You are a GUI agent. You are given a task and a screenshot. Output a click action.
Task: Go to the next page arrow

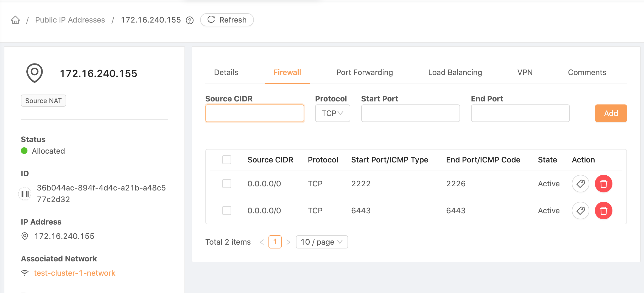(288, 242)
